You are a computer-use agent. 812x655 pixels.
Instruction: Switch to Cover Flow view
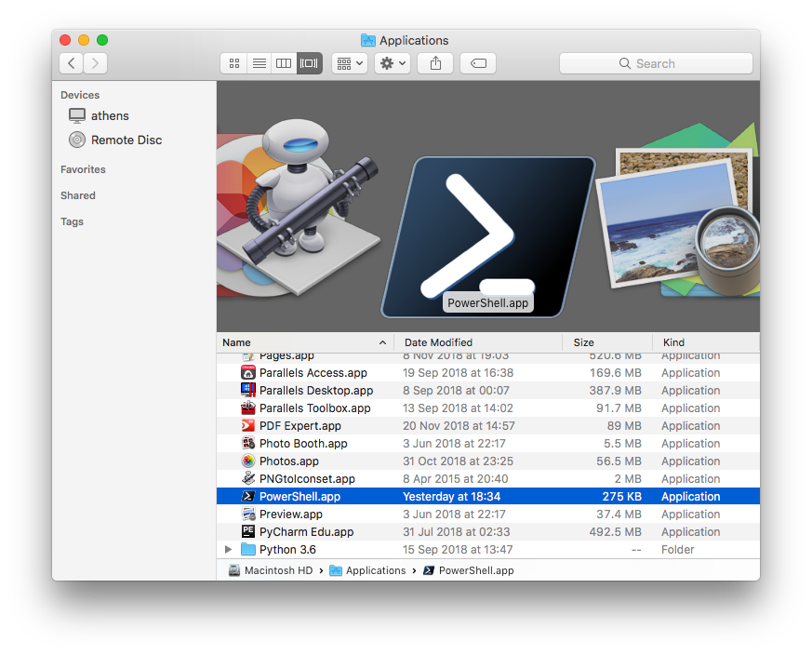[x=309, y=63]
